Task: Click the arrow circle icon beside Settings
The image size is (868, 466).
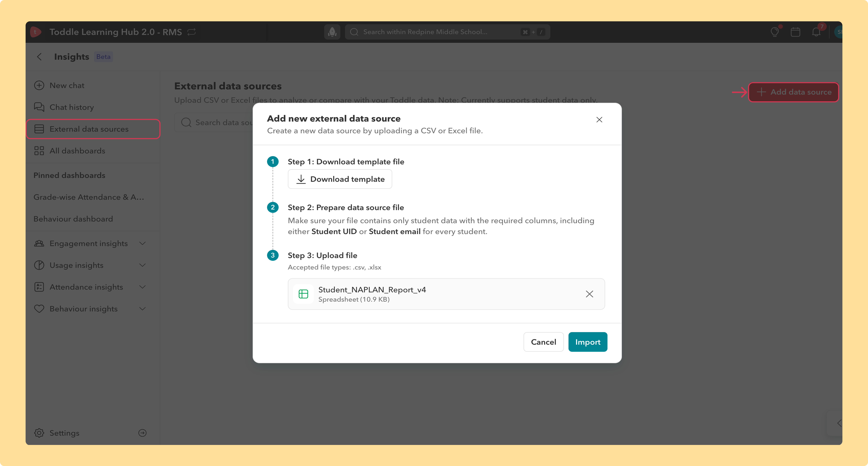Action: 142,433
